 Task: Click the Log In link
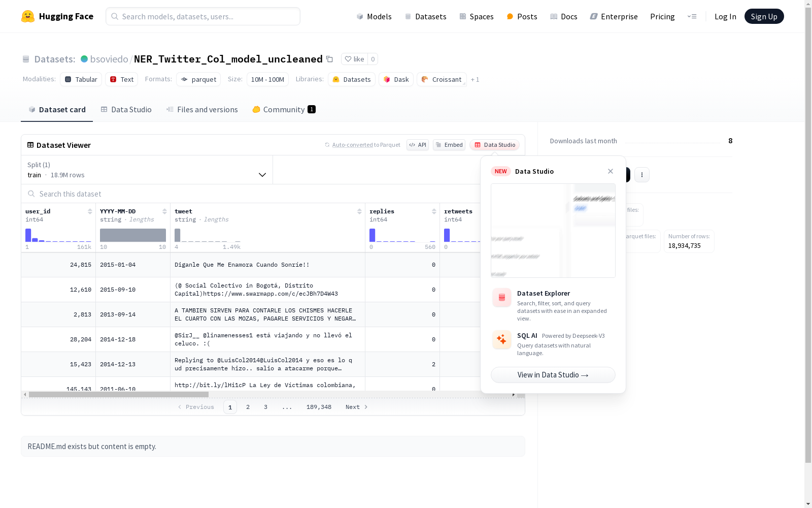(725, 16)
